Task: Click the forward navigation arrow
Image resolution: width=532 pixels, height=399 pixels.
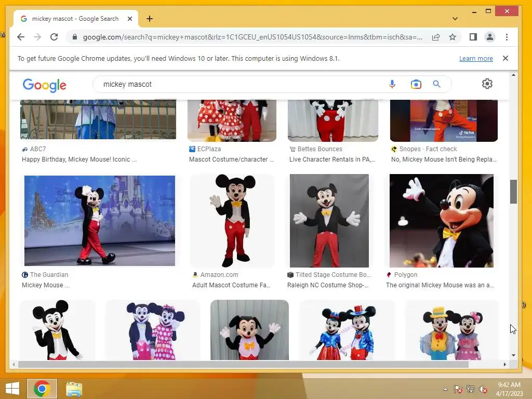Action: (37, 37)
